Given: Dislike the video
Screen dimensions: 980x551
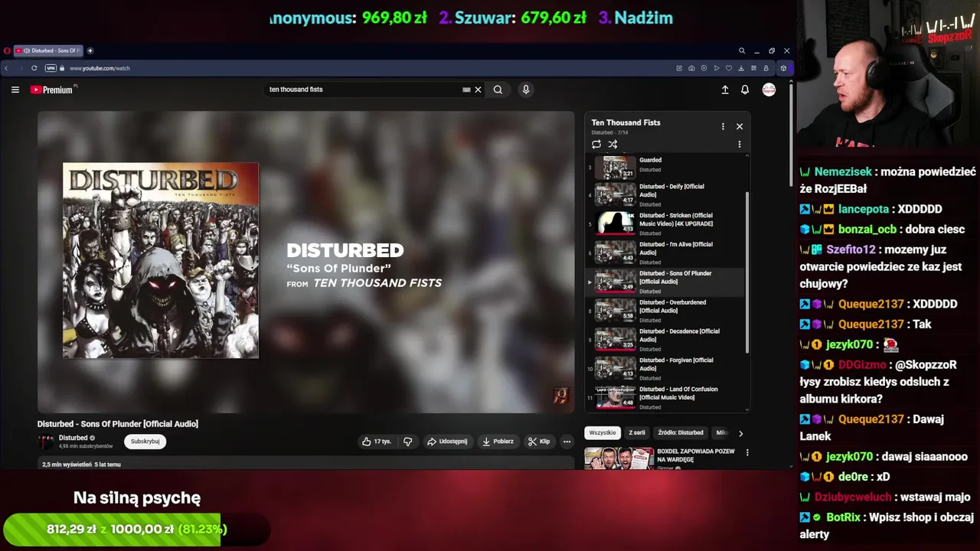Looking at the screenshot, I should tap(407, 442).
